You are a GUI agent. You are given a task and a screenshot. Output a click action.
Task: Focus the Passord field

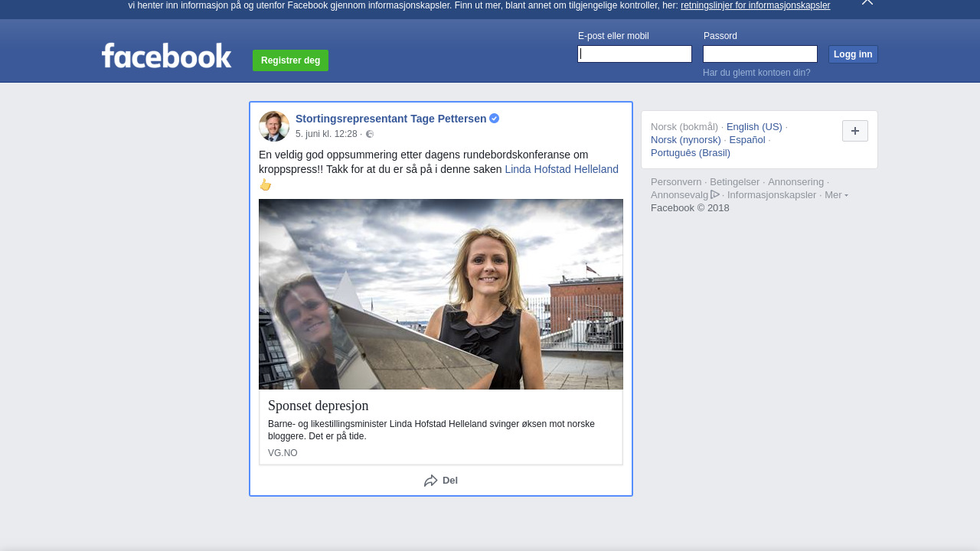pos(760,54)
